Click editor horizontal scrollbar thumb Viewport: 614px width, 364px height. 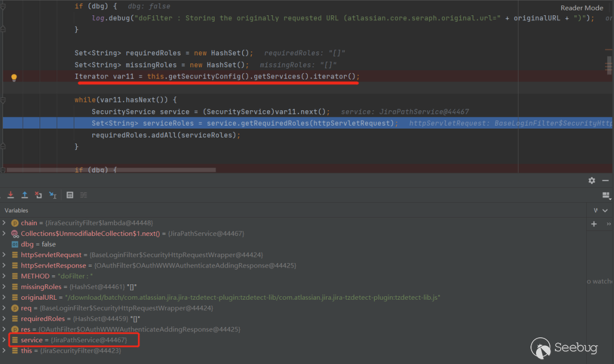click(111, 170)
